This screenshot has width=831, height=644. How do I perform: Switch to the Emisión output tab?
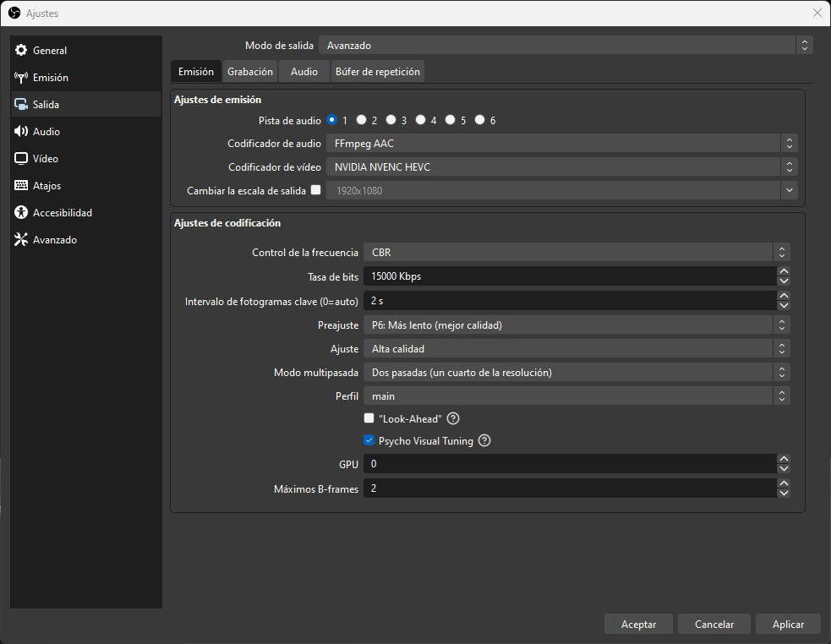click(196, 72)
